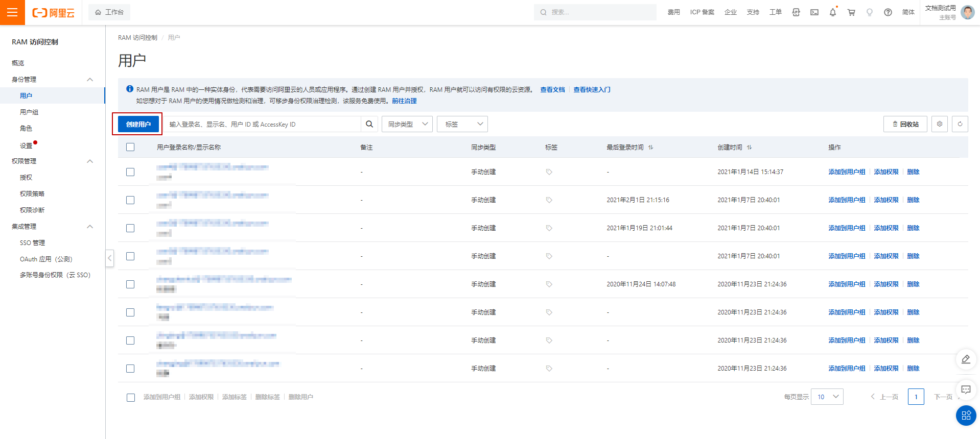This screenshot has height=439, width=980.
Task: Select the user last logged in 2021年1月19日
Action: (130, 228)
